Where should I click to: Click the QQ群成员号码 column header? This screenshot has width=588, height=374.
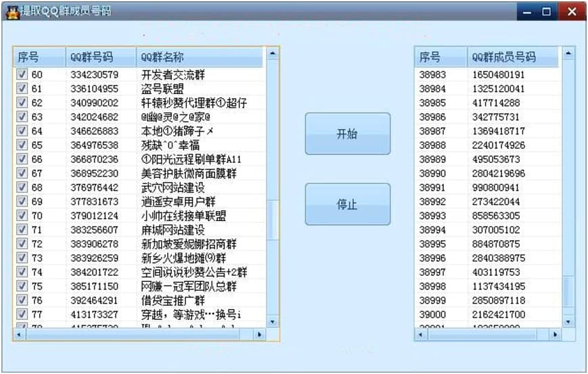(x=513, y=57)
